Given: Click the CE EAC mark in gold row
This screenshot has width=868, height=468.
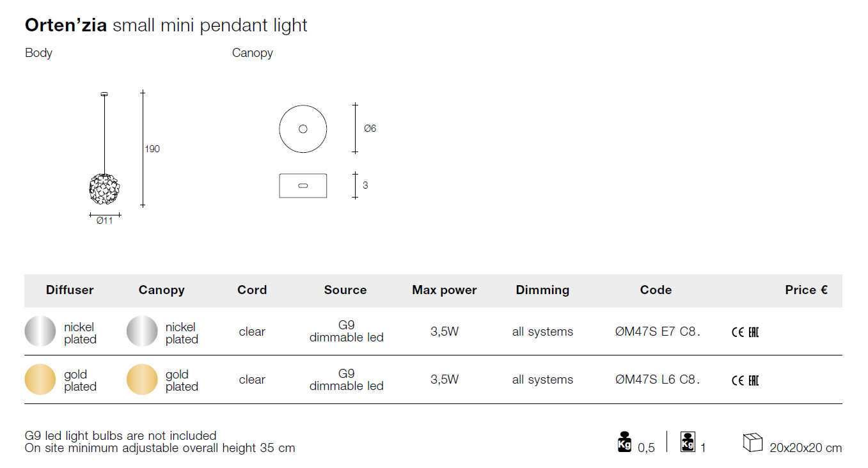Looking at the screenshot, I should [x=745, y=380].
